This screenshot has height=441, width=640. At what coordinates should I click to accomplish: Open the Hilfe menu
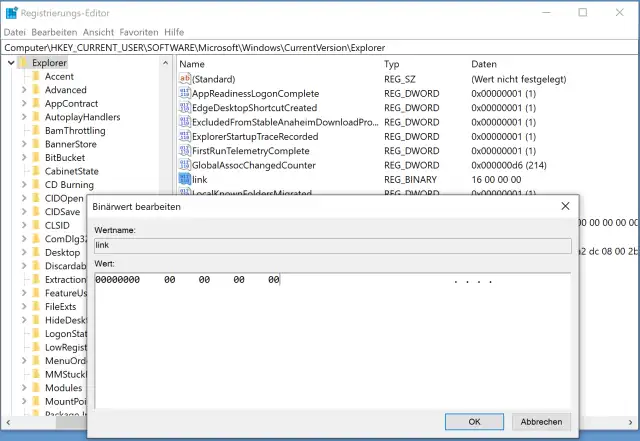click(174, 32)
